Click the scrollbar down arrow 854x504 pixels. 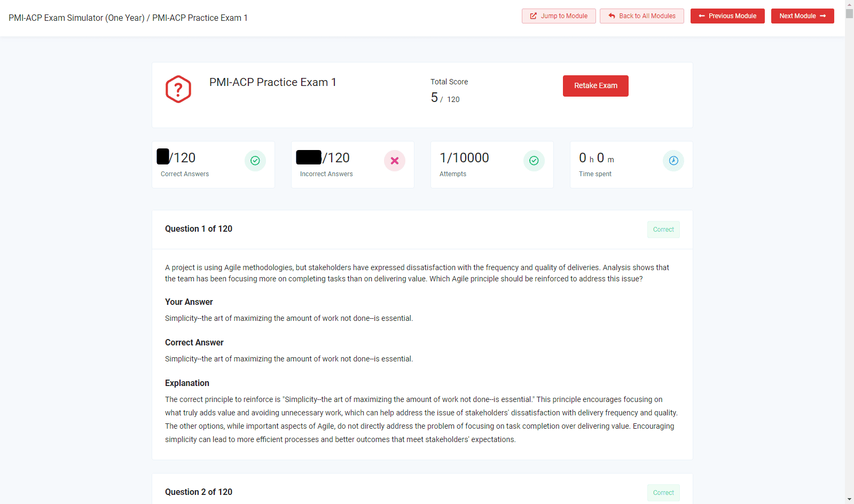(x=849, y=500)
